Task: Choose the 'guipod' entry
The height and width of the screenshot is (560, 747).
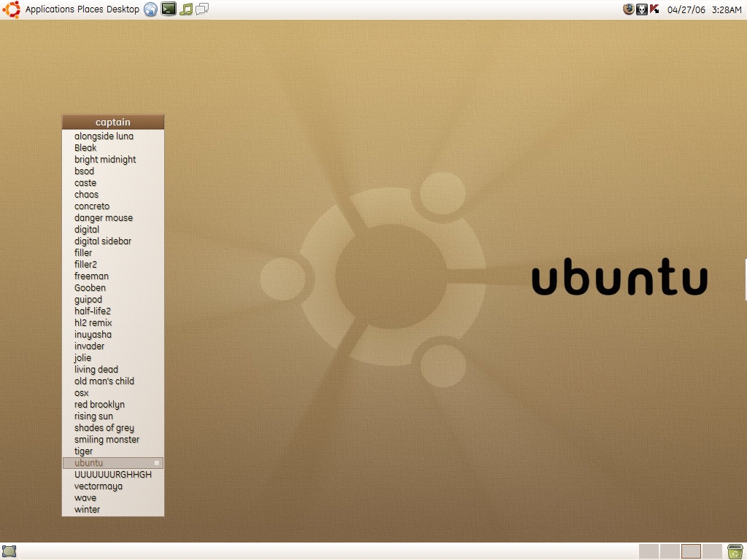Action: coord(113,300)
